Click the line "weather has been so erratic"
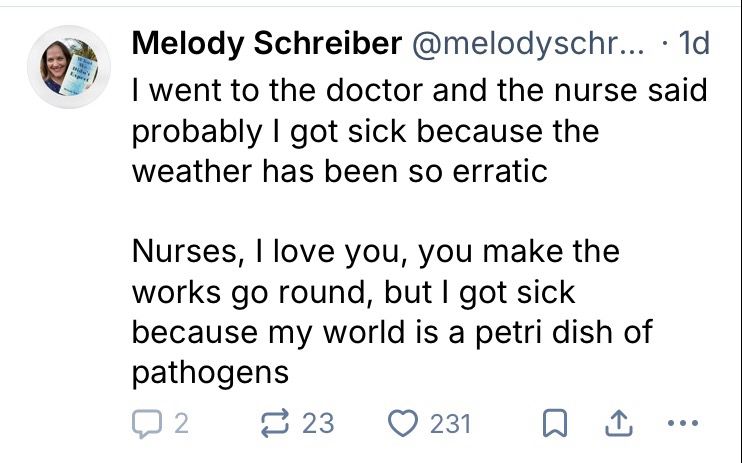Screen dimensions: 742x463 tap(340, 170)
